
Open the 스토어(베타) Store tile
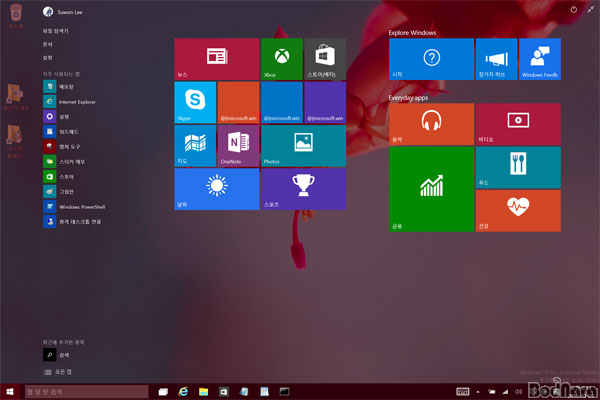[x=325, y=59]
